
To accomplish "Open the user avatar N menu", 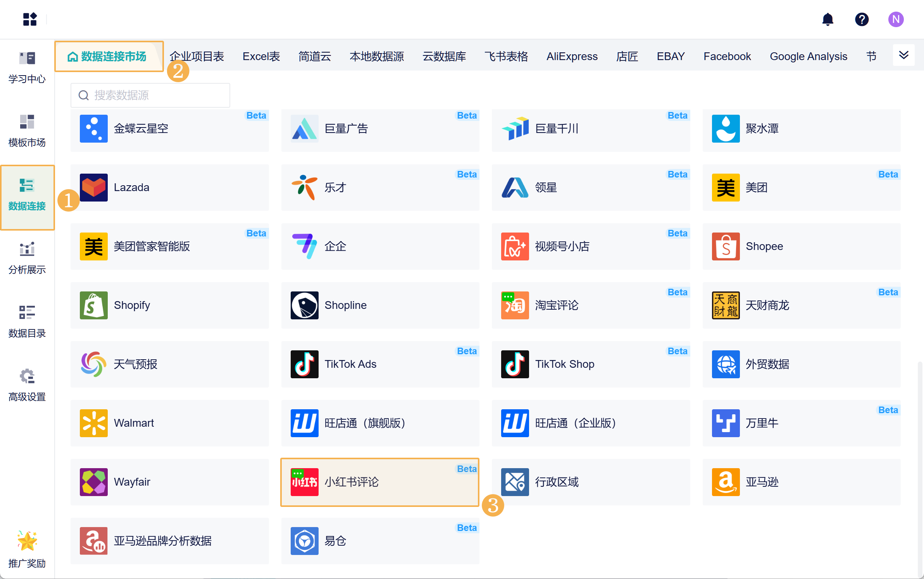I will (x=896, y=19).
